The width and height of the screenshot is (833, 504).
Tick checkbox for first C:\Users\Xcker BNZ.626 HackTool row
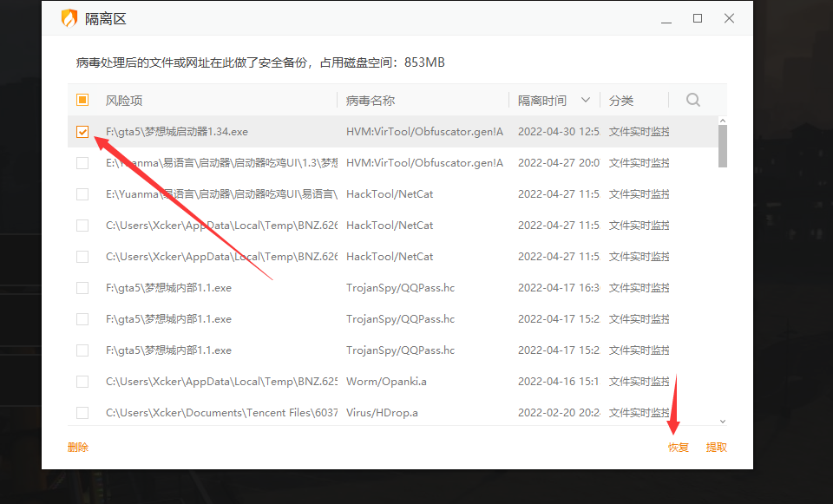[x=82, y=226]
